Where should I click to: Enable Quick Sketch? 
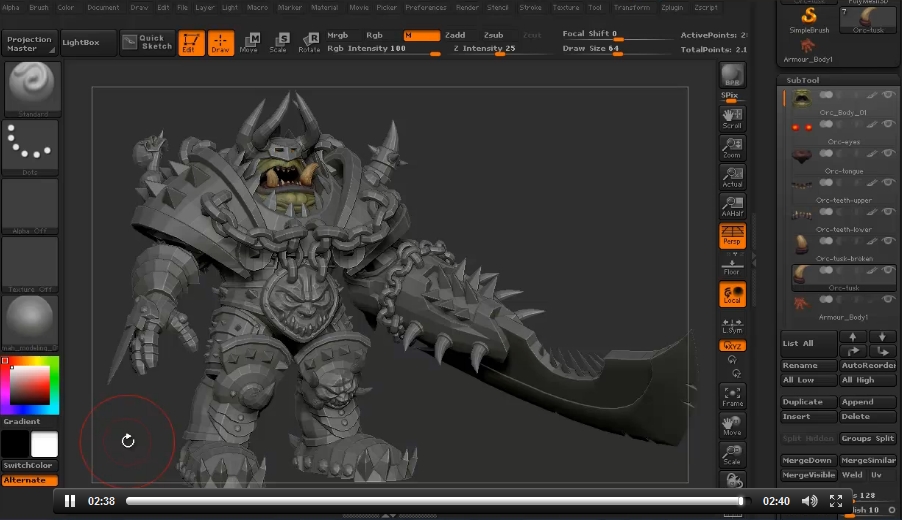coord(147,43)
